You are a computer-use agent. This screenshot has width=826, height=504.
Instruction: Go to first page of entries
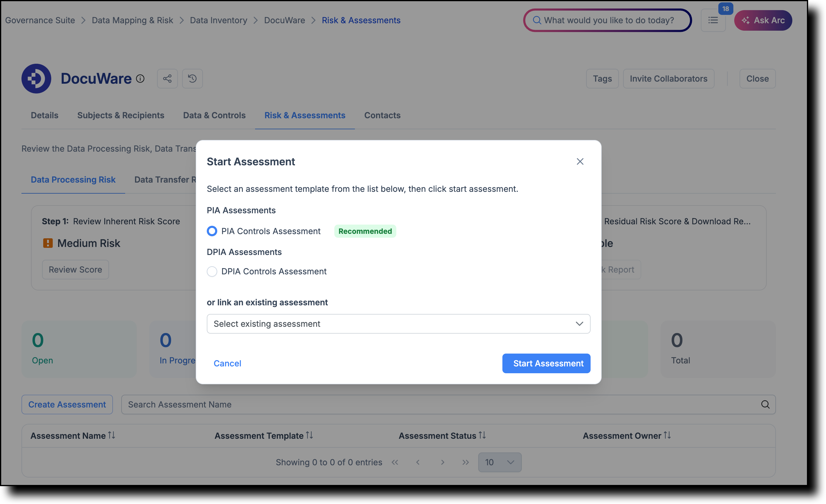point(395,462)
